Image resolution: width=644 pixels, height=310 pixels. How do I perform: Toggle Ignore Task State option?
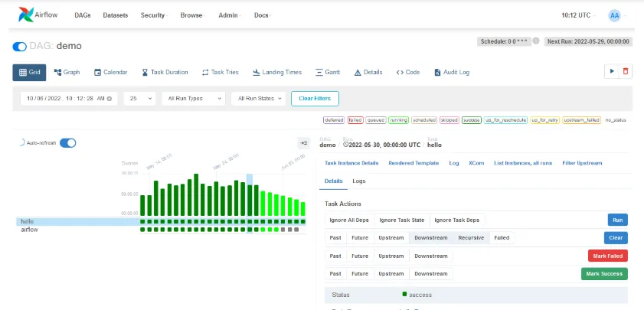click(402, 220)
